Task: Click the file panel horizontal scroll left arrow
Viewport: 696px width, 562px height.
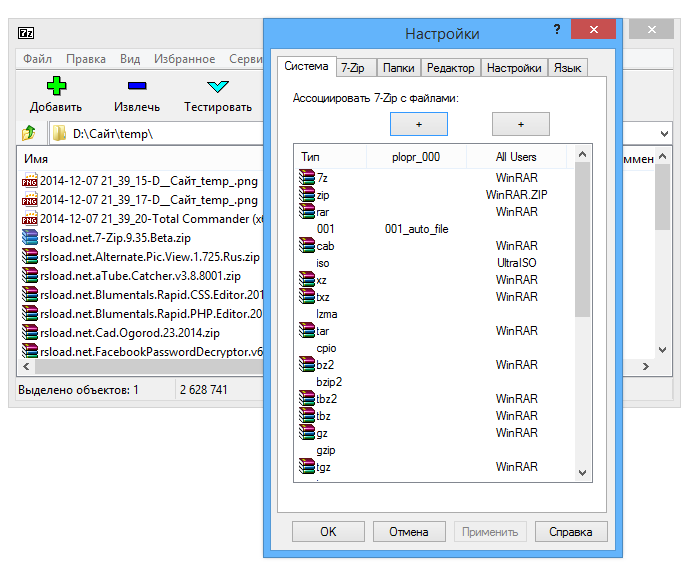Action: coord(26,366)
